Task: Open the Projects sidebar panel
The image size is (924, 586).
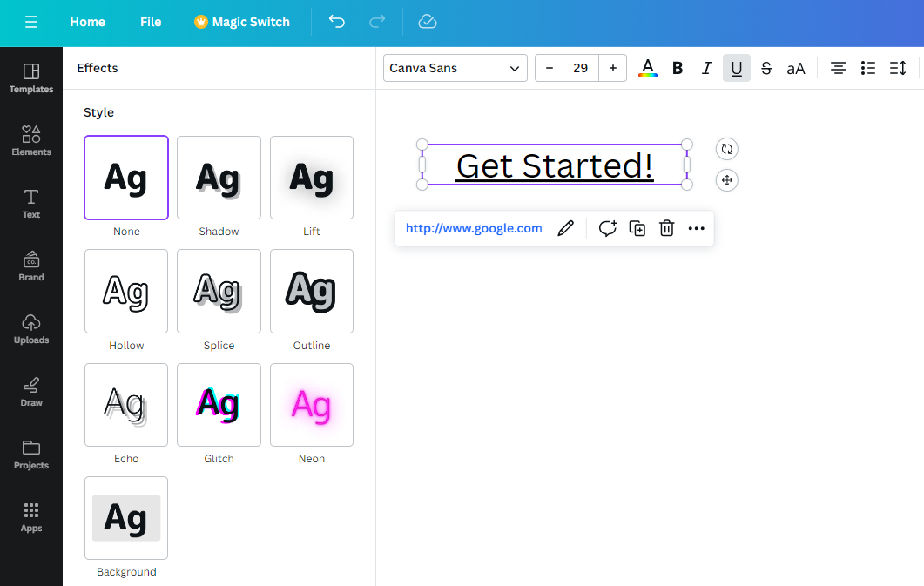Action: 31,455
